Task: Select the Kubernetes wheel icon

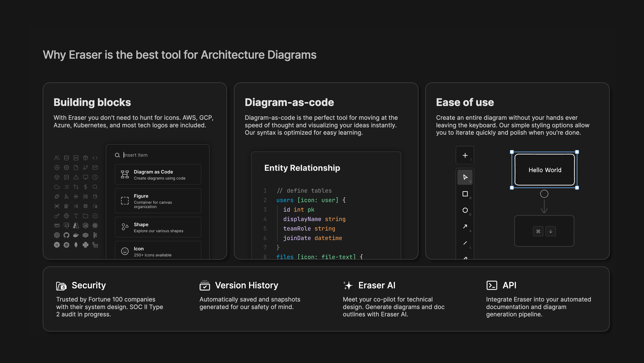Action: pos(66,245)
